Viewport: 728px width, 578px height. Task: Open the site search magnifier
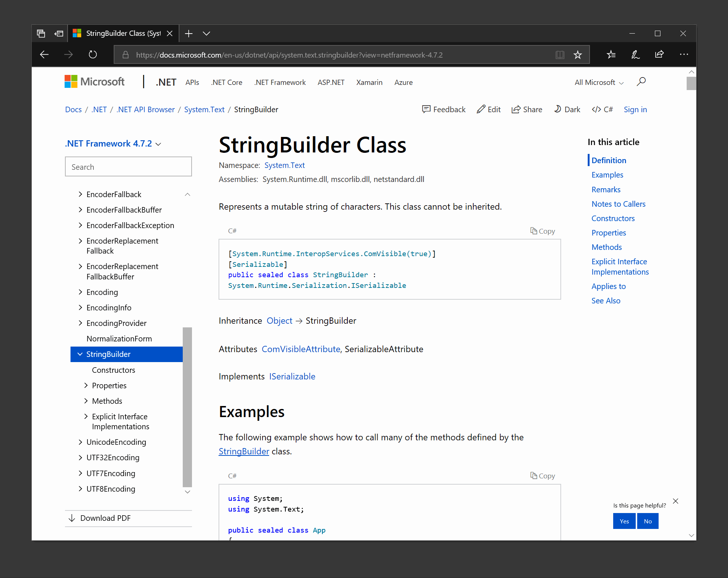pos(641,82)
